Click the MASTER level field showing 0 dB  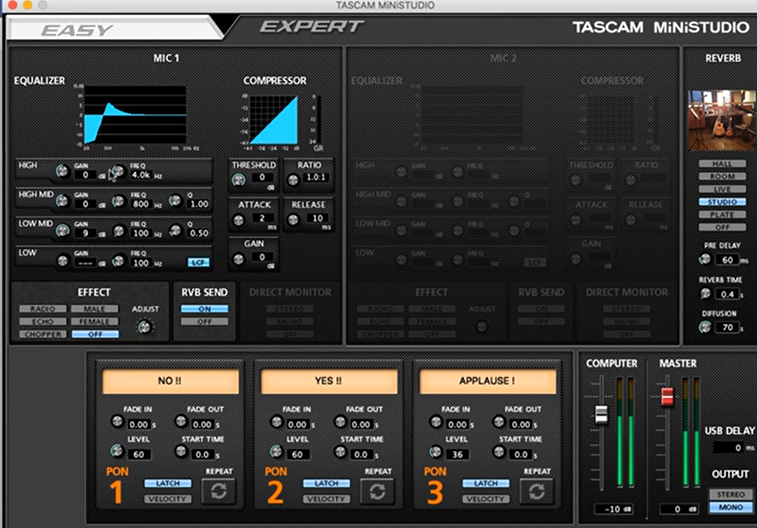tap(679, 509)
